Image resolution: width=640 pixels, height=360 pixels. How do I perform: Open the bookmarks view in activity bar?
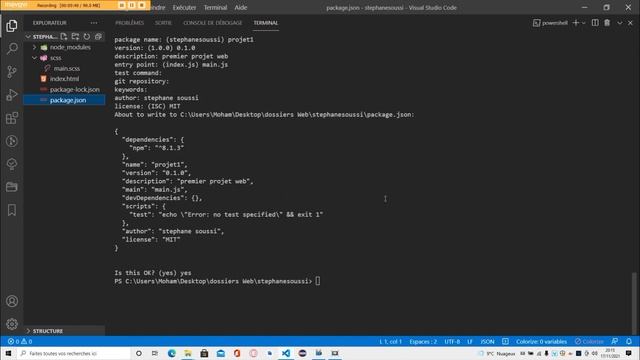click(12, 210)
